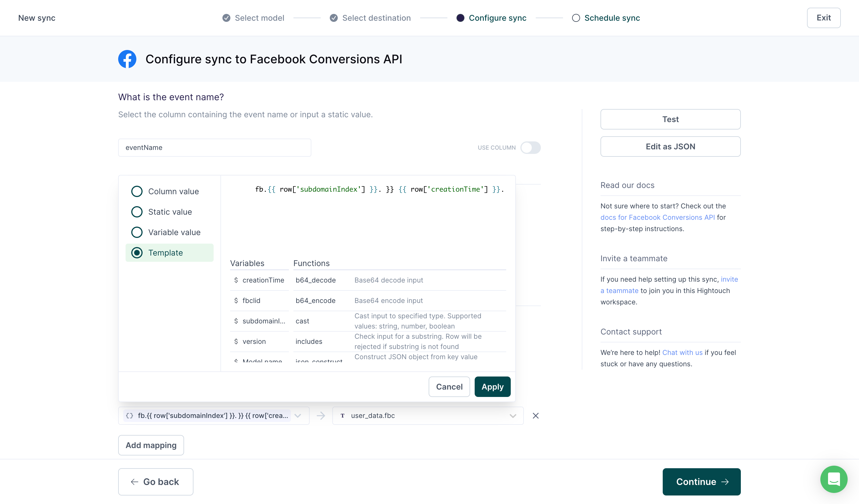
Task: Expand the source mapping template dropdown
Action: point(298,415)
